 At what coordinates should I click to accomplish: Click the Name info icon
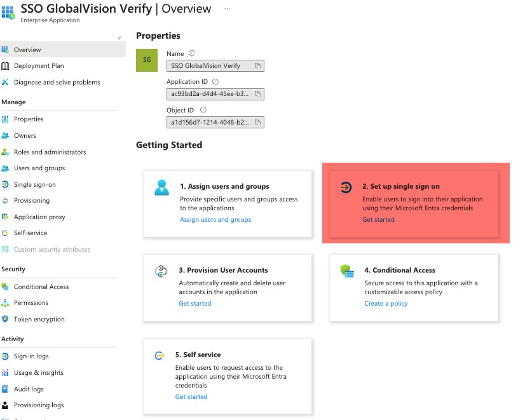192,53
